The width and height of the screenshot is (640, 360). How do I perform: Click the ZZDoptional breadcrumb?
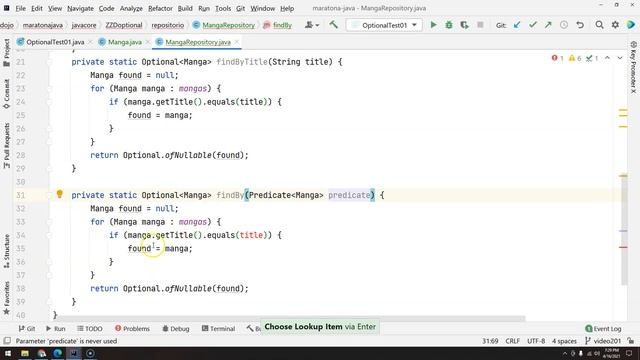[x=124, y=25]
